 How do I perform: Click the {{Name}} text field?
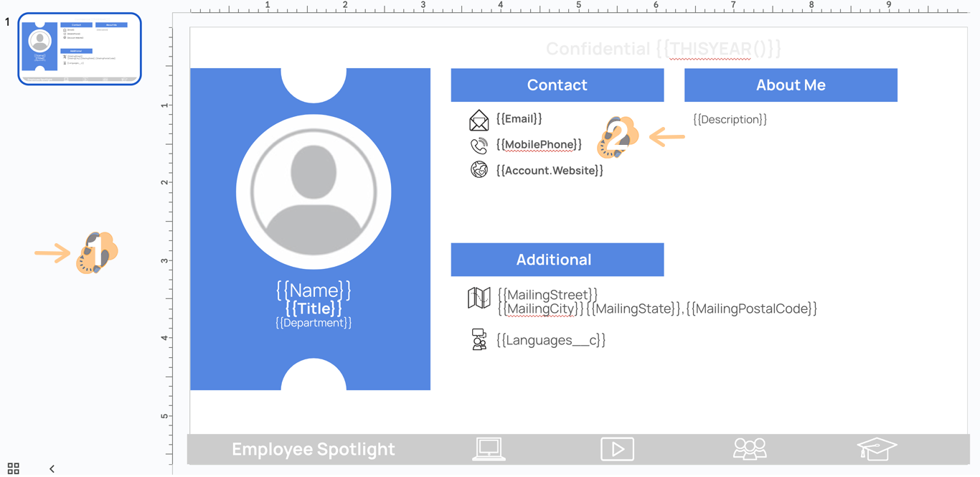pos(314,290)
